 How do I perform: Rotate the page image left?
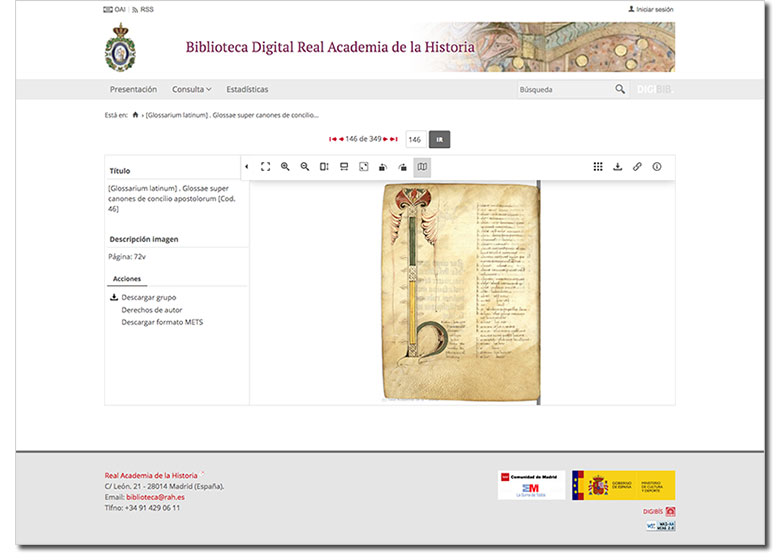383,167
